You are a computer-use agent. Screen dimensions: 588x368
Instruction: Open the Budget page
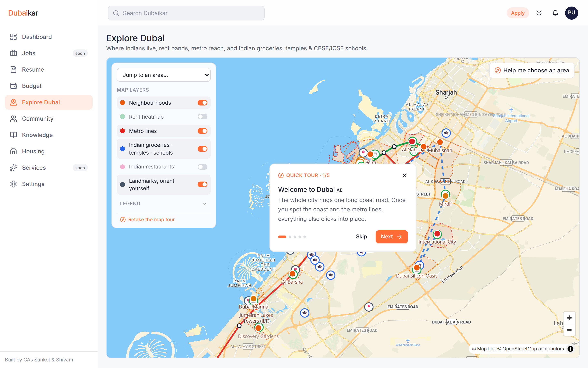pos(49,86)
